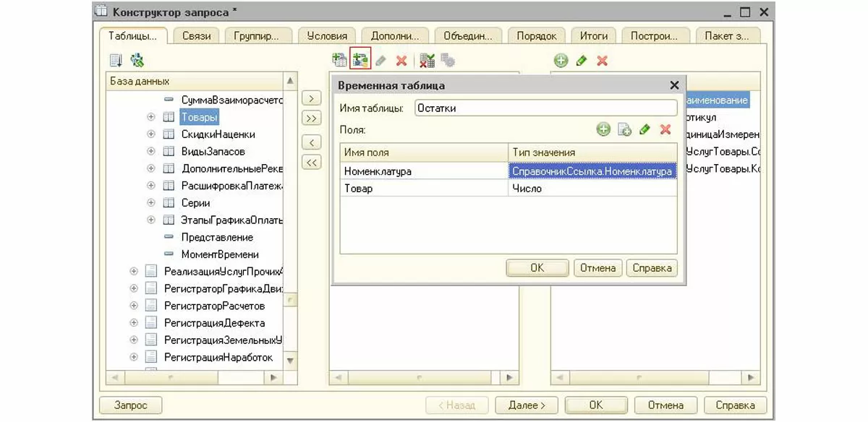The image size is (868, 422).
Task: Expand the ЭтапыГрафикаОплаты tree node
Action: [x=151, y=220]
